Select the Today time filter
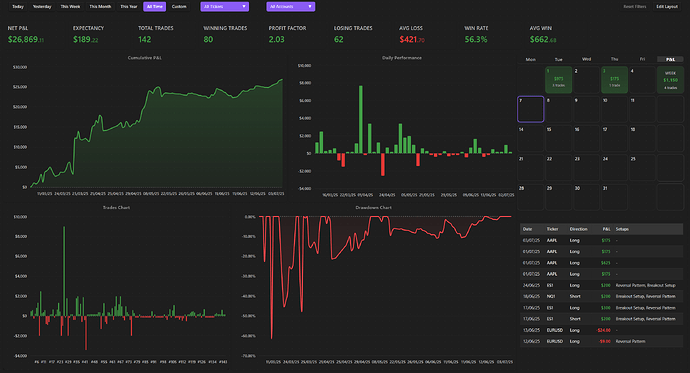The width and height of the screenshot is (690, 373). click(x=18, y=7)
